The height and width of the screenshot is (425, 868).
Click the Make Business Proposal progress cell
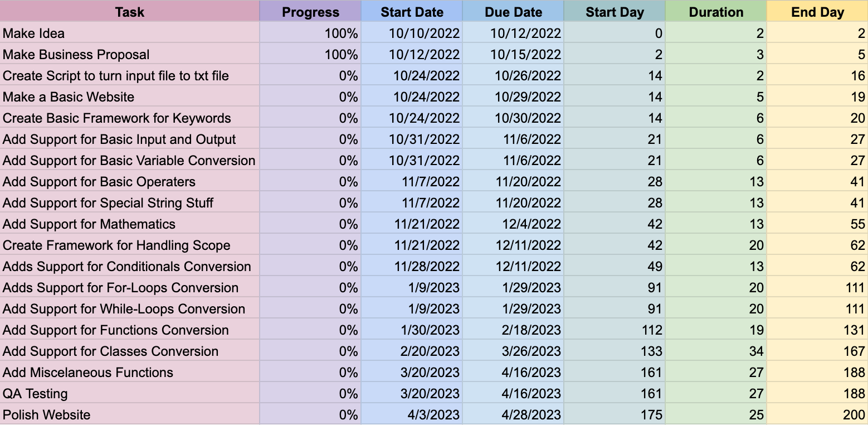pyautogui.click(x=310, y=55)
